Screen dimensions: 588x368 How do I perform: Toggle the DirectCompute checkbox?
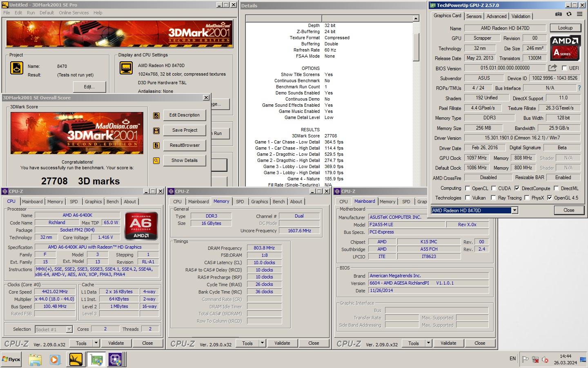pos(517,188)
